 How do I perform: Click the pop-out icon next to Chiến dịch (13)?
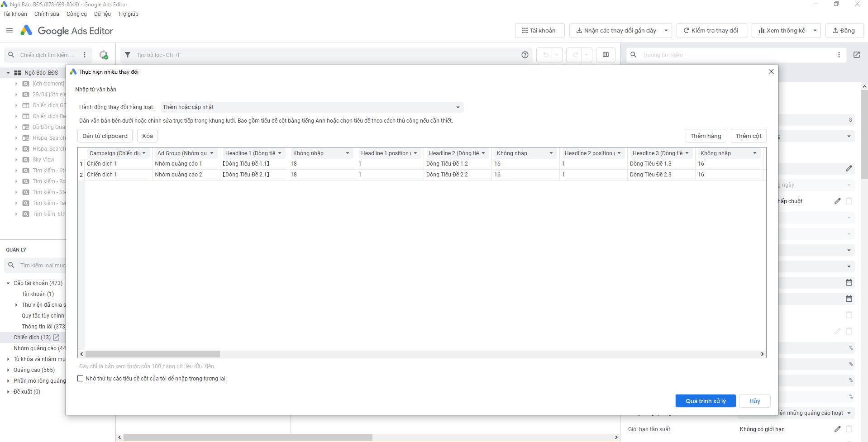[x=57, y=337]
